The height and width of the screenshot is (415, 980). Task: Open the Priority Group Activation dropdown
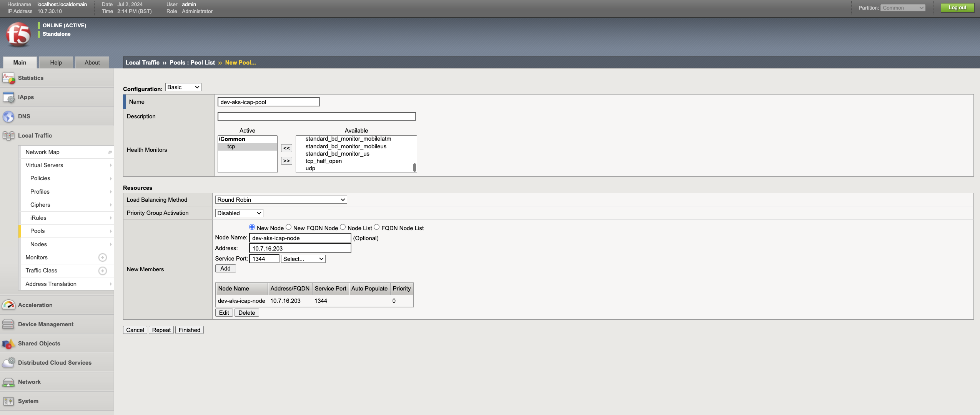239,213
